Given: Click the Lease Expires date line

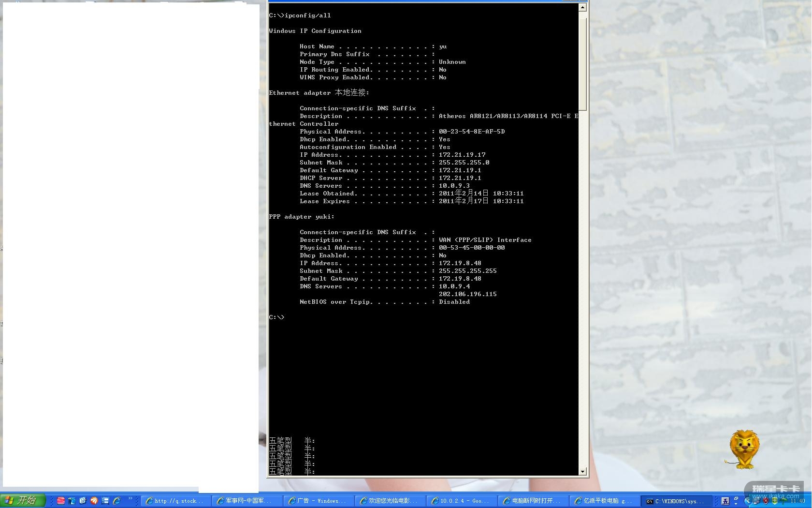Looking at the screenshot, I should click(412, 201).
